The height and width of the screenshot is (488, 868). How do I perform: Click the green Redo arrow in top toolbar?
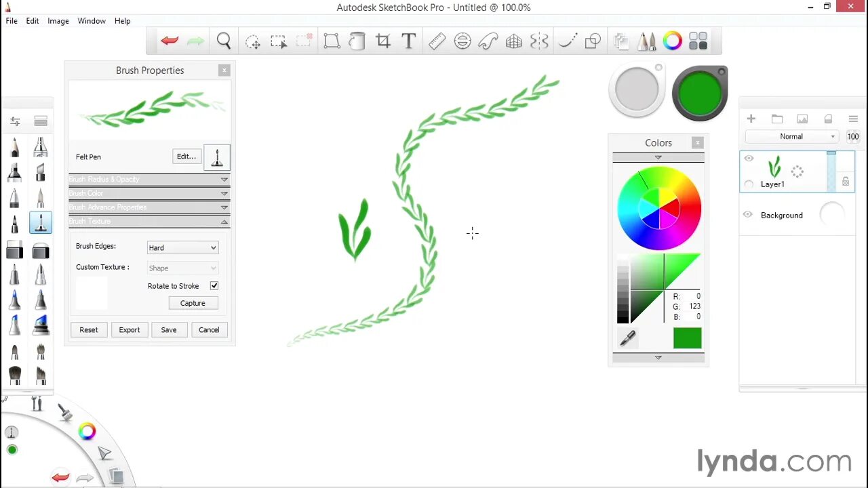[195, 41]
